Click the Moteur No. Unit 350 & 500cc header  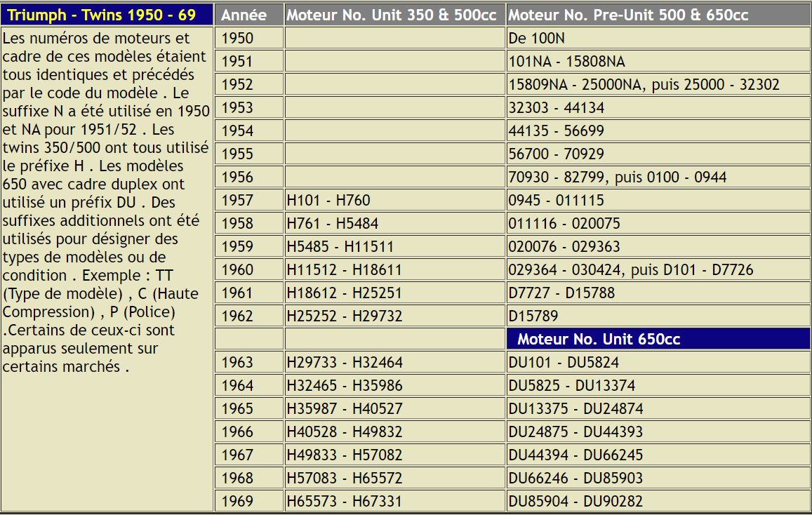(392, 15)
